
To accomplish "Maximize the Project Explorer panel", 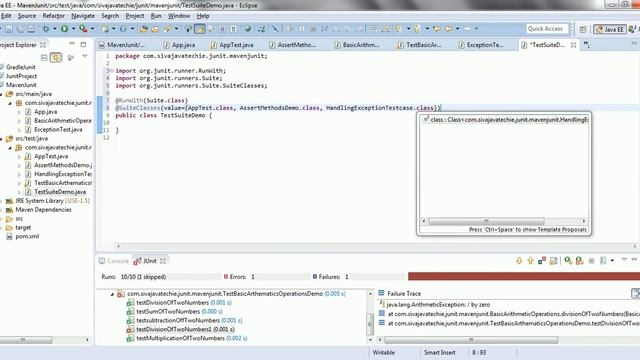I will pyautogui.click(x=83, y=44).
